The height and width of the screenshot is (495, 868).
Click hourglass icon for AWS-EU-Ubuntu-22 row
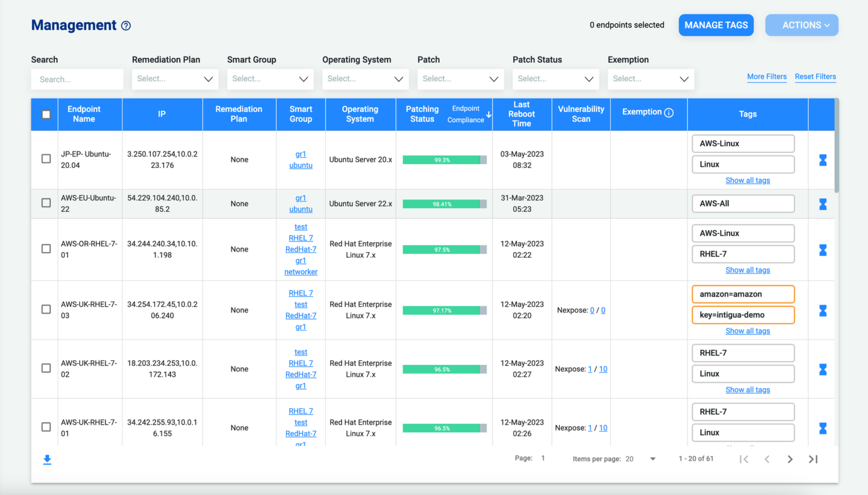pyautogui.click(x=823, y=204)
